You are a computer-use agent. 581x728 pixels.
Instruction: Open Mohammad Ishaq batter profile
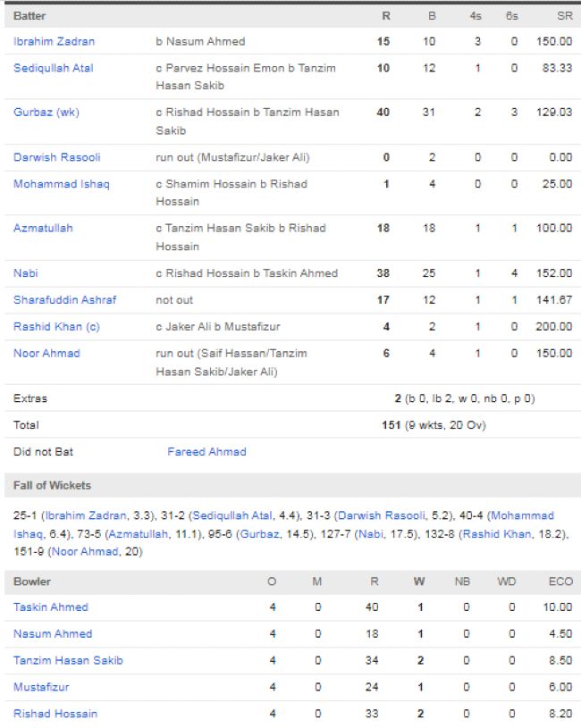point(55,184)
